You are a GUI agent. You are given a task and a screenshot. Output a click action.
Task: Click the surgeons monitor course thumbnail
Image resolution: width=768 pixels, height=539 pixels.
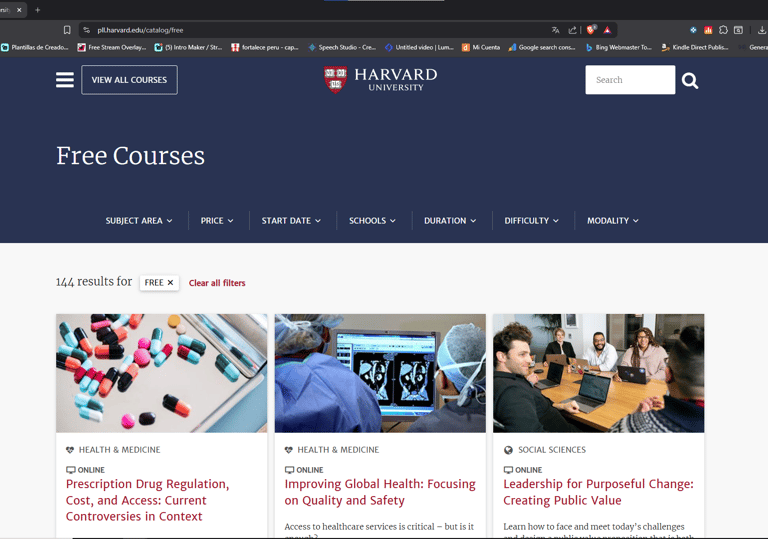pos(380,373)
